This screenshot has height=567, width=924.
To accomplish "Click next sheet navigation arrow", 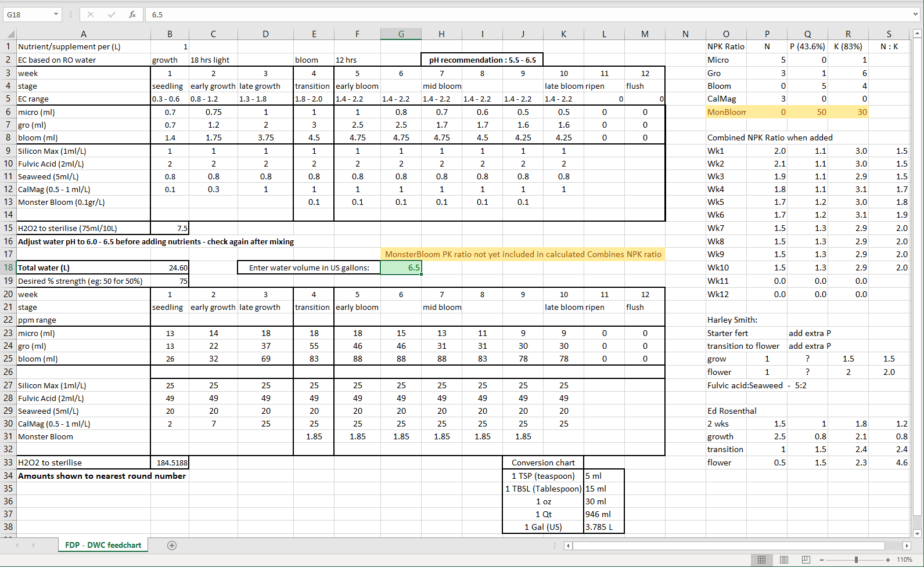I will coord(34,545).
